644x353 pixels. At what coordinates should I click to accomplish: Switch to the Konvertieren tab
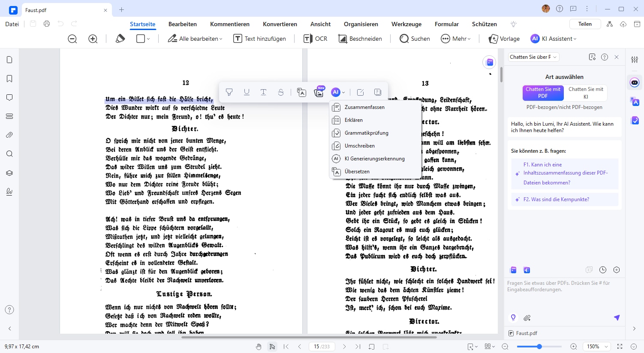[x=280, y=24]
